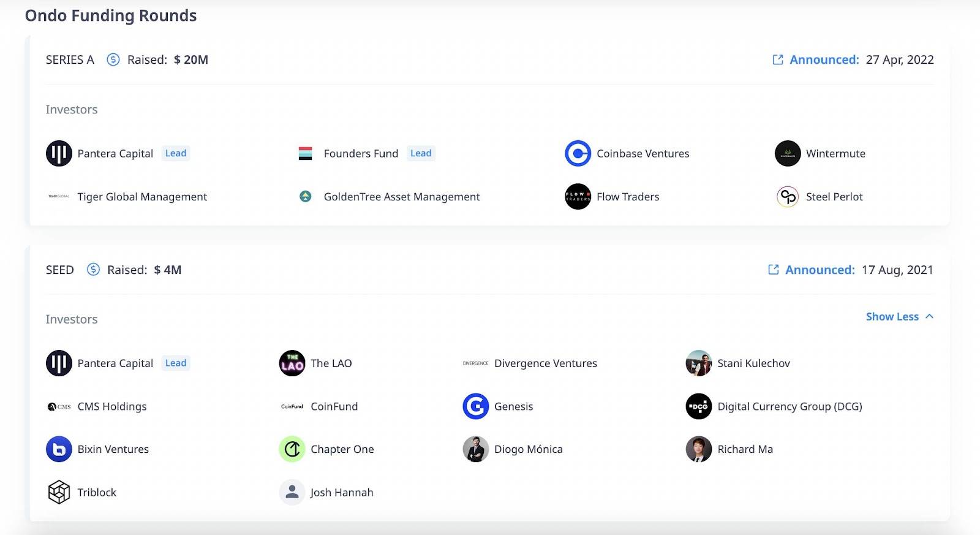This screenshot has width=980, height=535.
Task: Click the Flow Traders name
Action: point(628,197)
